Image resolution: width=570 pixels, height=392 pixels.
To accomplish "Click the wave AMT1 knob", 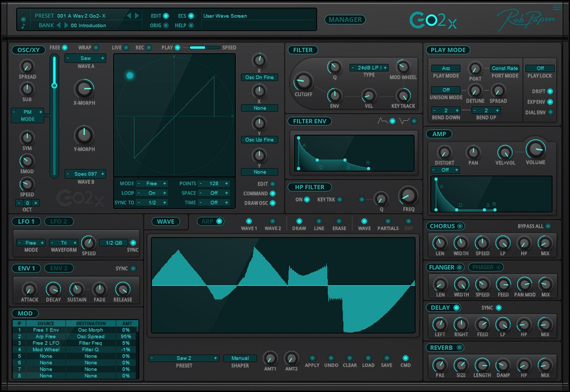I will [x=270, y=358].
